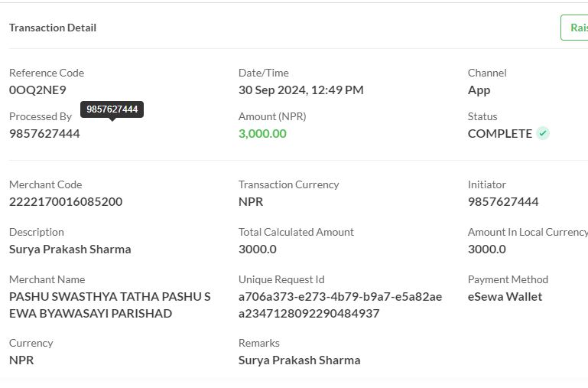Click the Amount In Local Currency value
This screenshot has width=588, height=388.
(x=487, y=249)
